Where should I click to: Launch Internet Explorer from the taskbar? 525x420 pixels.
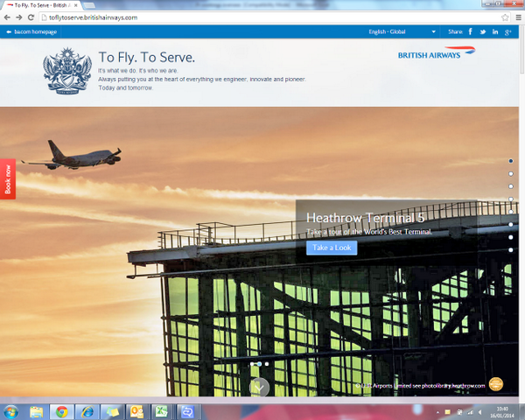point(87,411)
